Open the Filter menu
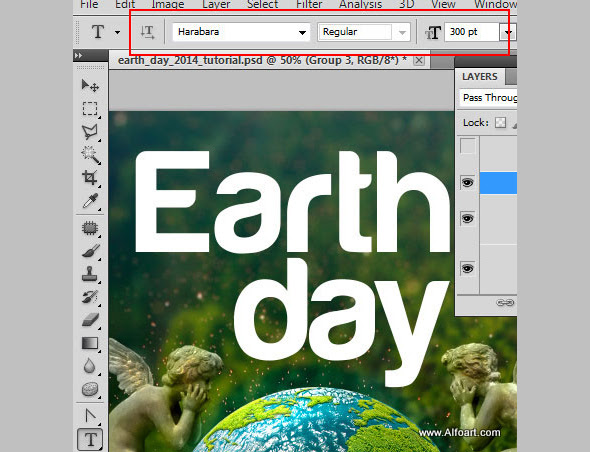The height and width of the screenshot is (452, 590). click(x=309, y=5)
